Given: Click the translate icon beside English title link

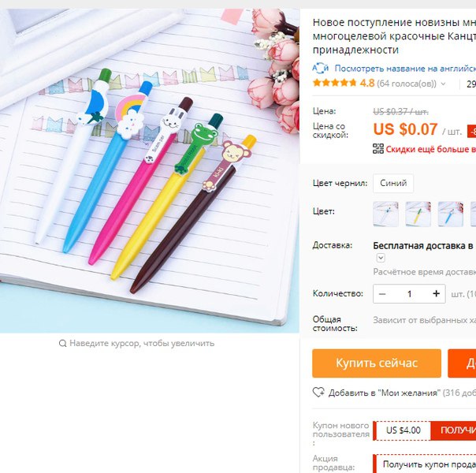Looking at the screenshot, I should click(321, 69).
